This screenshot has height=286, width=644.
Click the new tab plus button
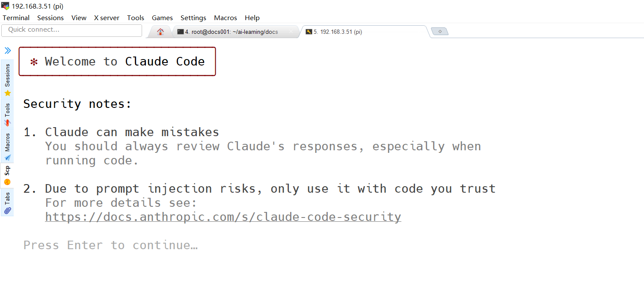(x=439, y=32)
